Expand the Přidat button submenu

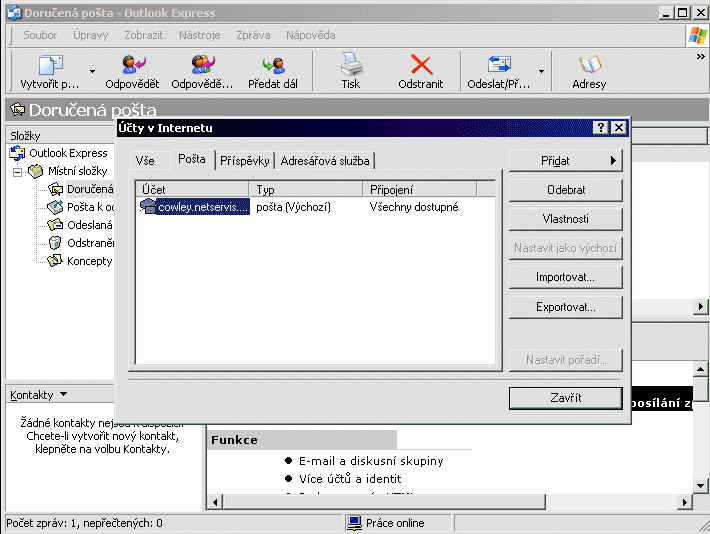pos(565,160)
